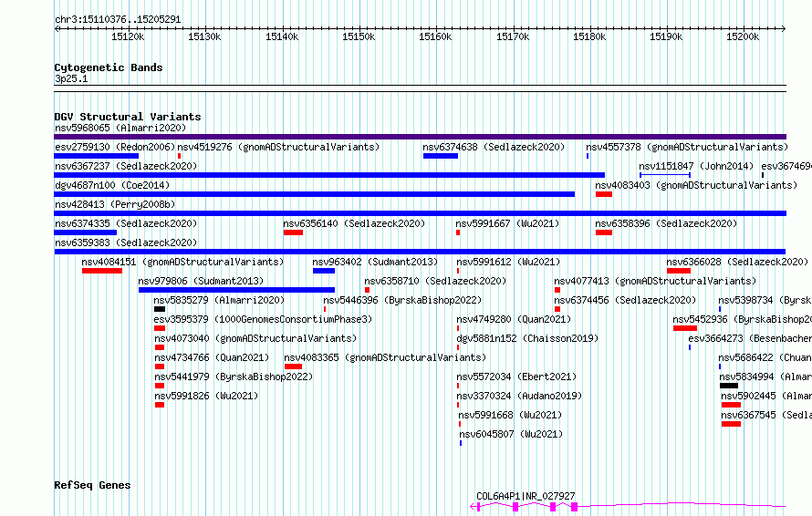Select nsv4084151 gnomADStructuralVariants label
The image size is (812, 516).
(x=182, y=262)
